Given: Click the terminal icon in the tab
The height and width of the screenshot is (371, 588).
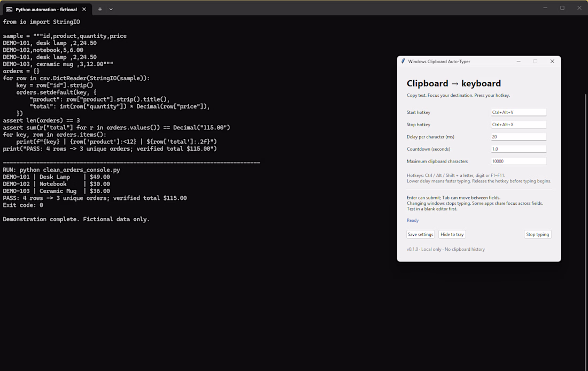Looking at the screenshot, I should click(9, 10).
